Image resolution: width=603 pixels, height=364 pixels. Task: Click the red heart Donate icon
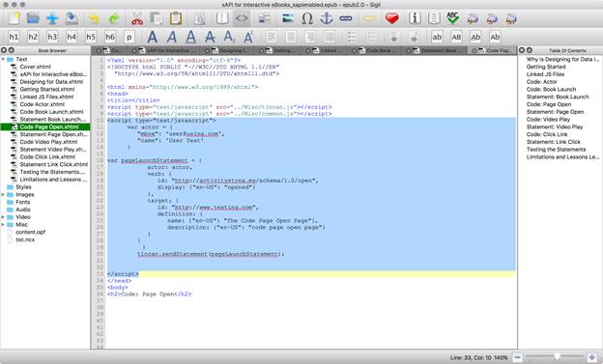(x=392, y=18)
